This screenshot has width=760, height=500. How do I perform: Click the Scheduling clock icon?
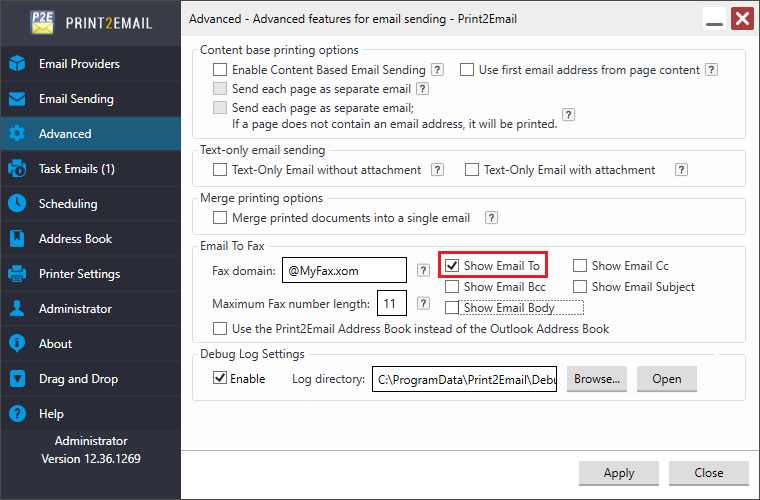pyautogui.click(x=17, y=204)
